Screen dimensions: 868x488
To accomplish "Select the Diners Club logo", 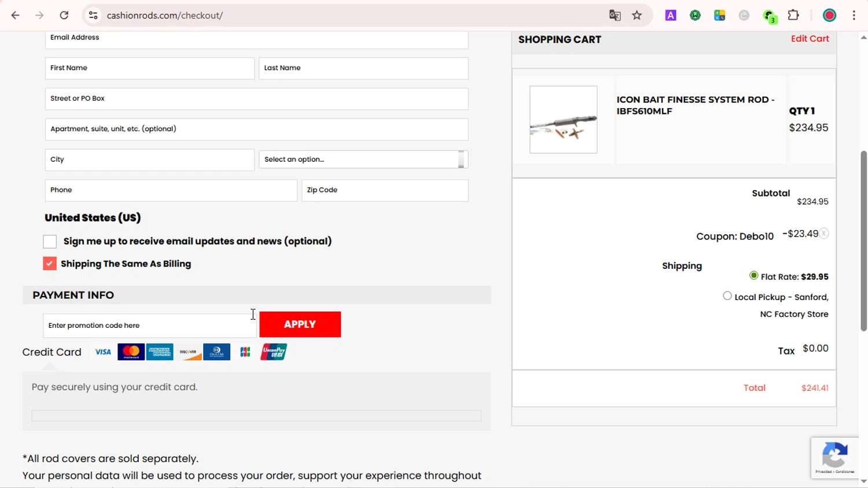I will click(x=217, y=352).
